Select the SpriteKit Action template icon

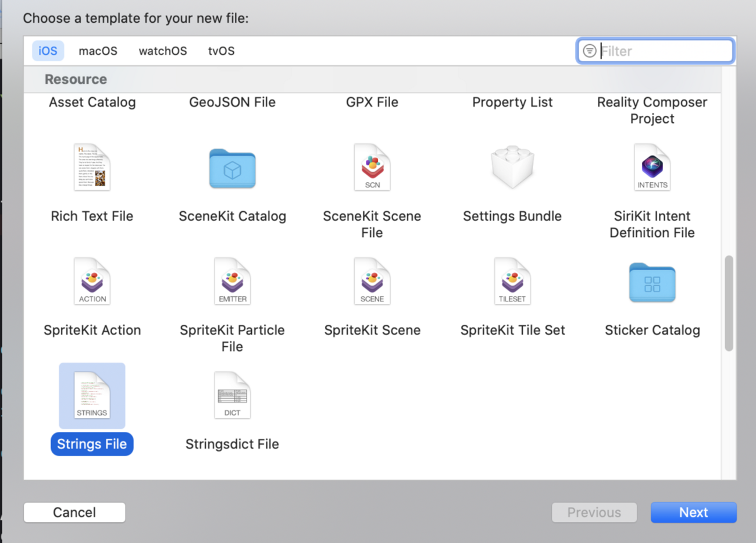pos(92,282)
